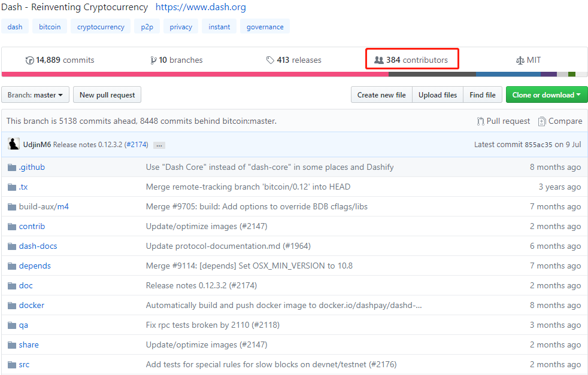
Task: Open the src folder name link
Action: click(24, 364)
